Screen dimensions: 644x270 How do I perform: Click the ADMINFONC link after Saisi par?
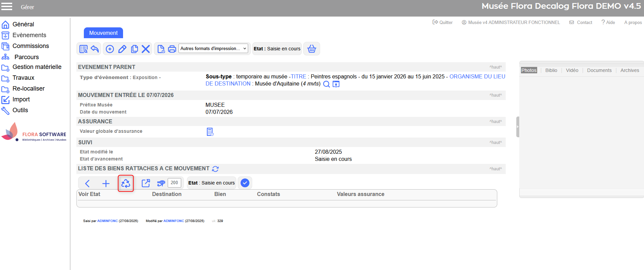click(x=108, y=221)
